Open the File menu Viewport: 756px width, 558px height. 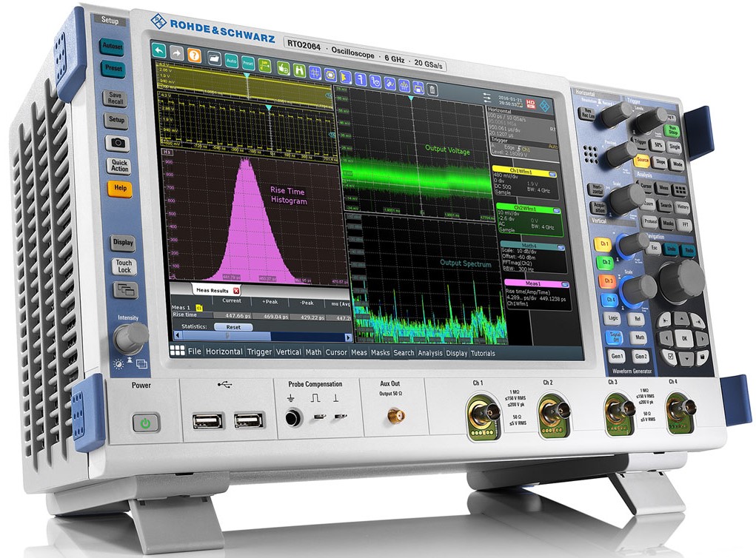click(194, 352)
